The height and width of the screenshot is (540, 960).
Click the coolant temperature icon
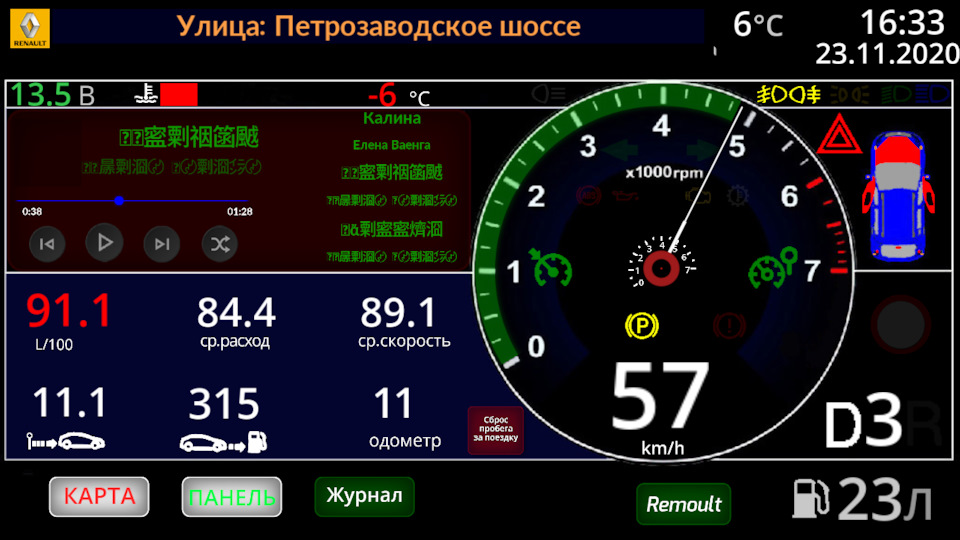click(x=146, y=94)
